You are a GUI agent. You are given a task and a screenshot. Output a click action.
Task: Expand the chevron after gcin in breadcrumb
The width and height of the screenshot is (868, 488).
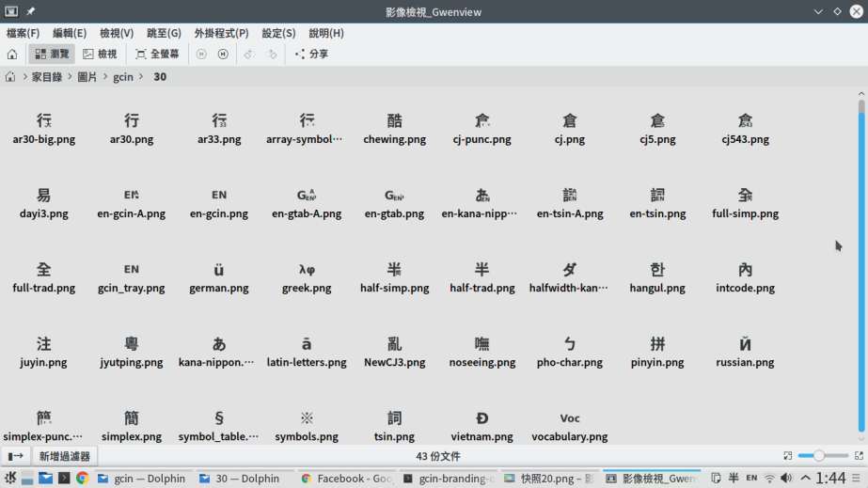[x=141, y=77]
